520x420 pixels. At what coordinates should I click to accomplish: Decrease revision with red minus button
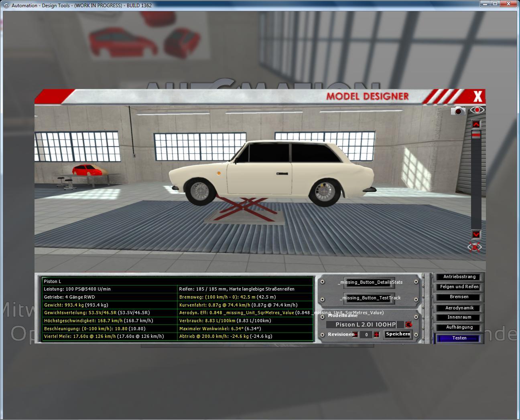click(355, 335)
